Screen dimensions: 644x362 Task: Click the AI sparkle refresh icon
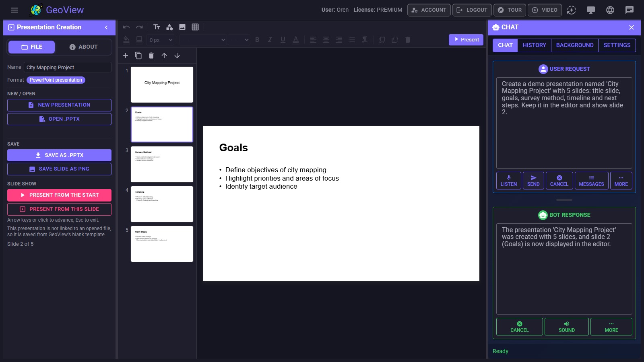572,10
